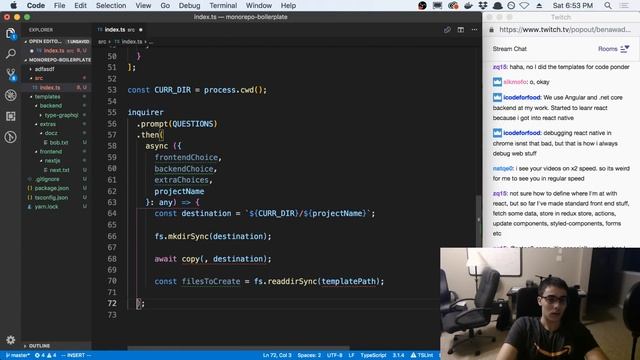Click the Rooms link in Stream Chat
This screenshot has width=640, height=360.
pyautogui.click(x=607, y=49)
